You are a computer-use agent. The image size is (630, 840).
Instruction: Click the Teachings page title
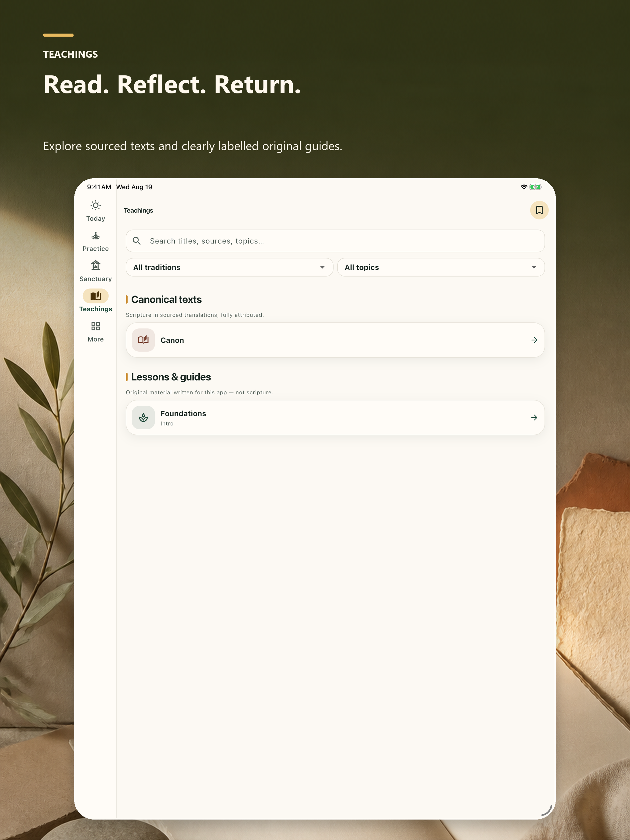tap(138, 210)
